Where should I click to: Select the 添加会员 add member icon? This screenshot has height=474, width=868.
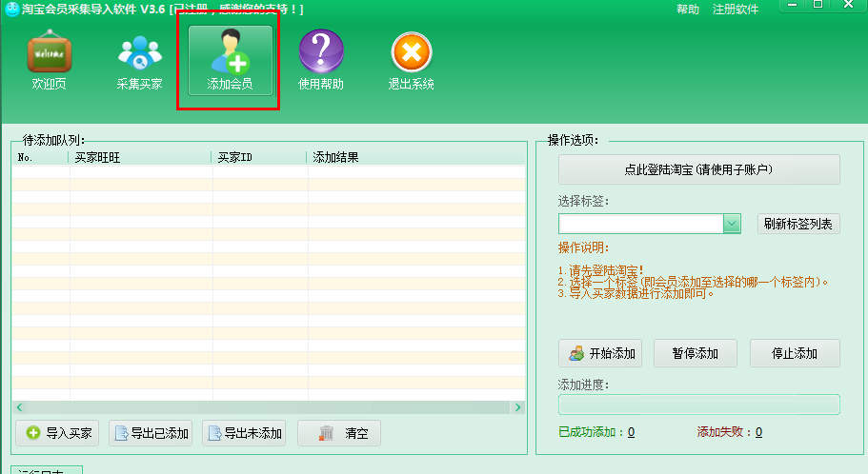coord(231,60)
